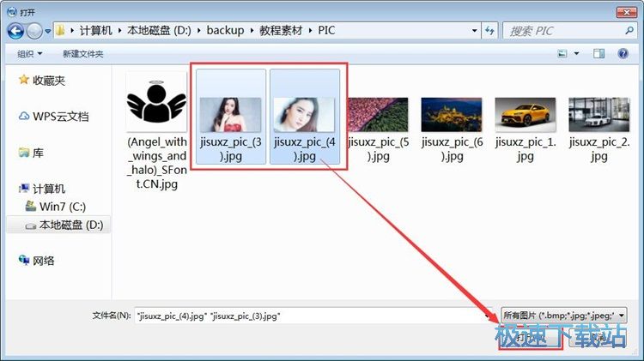This screenshot has height=361, width=644.
Task: Select 计算机 in the navigation pane
Action: pyautogui.click(x=49, y=189)
